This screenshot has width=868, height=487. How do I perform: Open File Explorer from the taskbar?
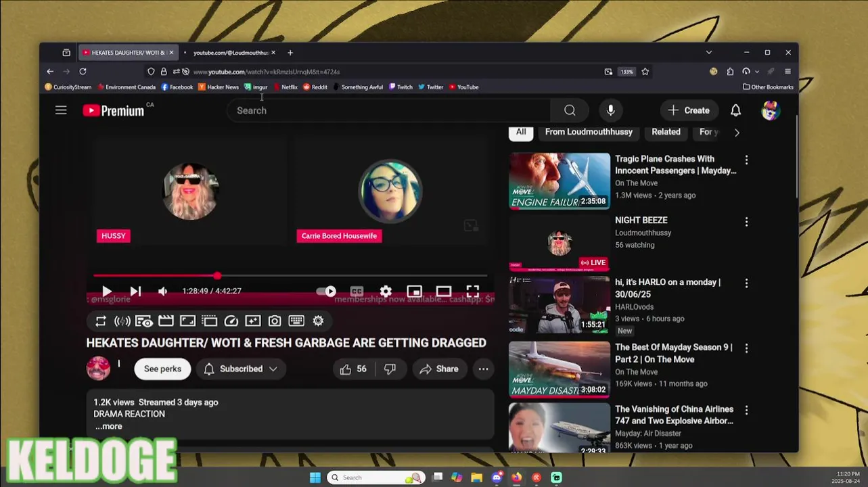pyautogui.click(x=477, y=478)
